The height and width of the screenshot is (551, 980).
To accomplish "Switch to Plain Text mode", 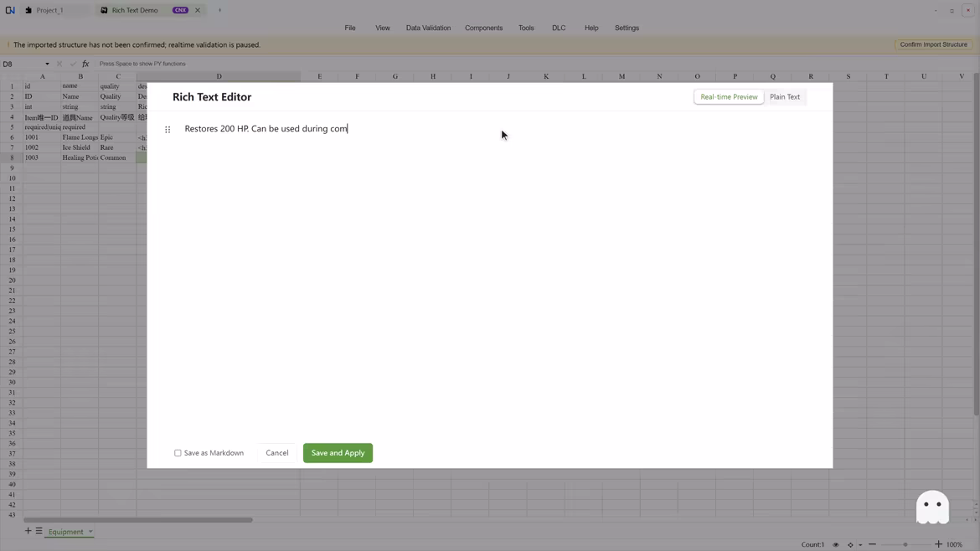I will coord(784,97).
